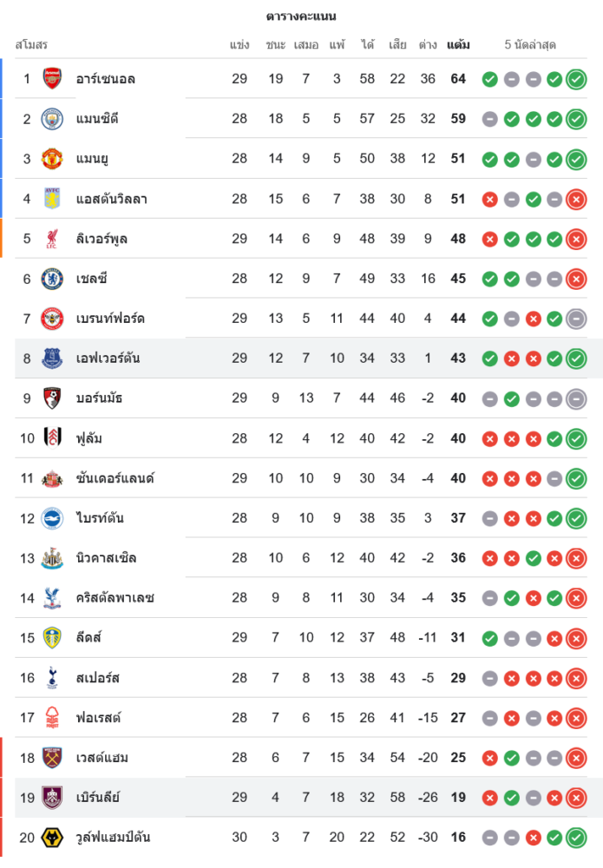Image resolution: width=603 pixels, height=868 pixels.
Task: Click the Tottenham Spurs crest icon
Action: tap(52, 678)
